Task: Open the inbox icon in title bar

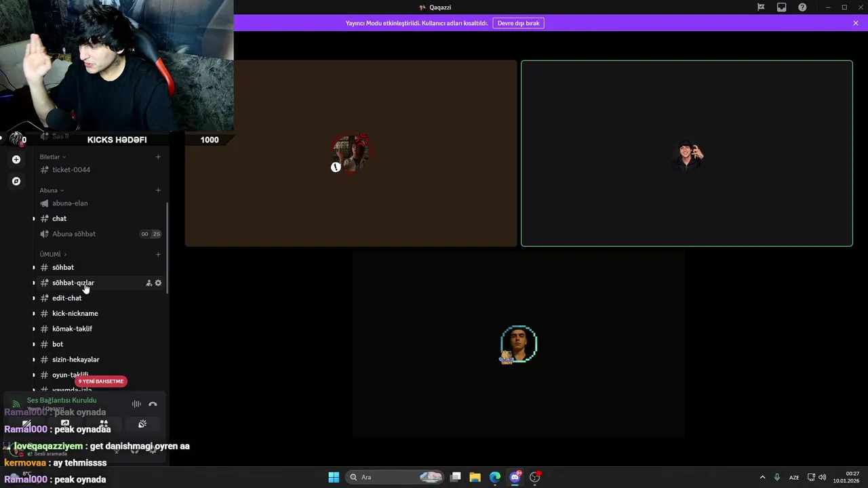Action: [x=781, y=7]
